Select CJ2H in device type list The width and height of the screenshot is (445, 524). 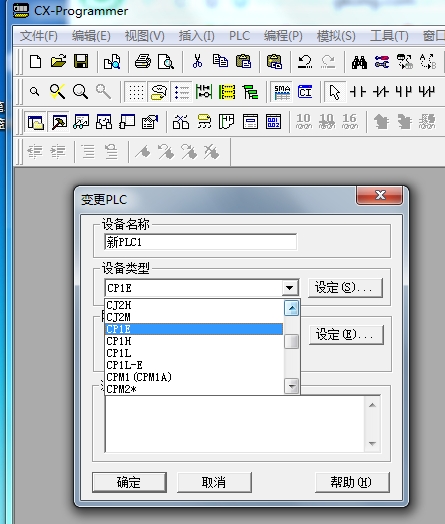click(194, 305)
